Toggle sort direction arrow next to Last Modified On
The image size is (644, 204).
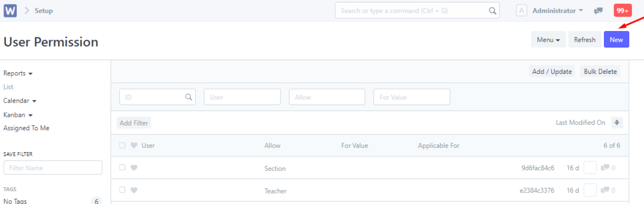coord(617,123)
